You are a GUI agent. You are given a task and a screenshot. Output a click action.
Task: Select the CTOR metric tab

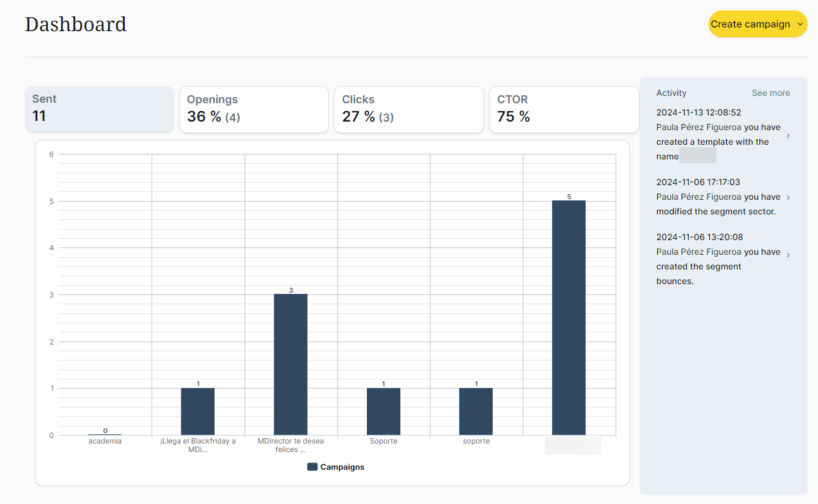[564, 109]
